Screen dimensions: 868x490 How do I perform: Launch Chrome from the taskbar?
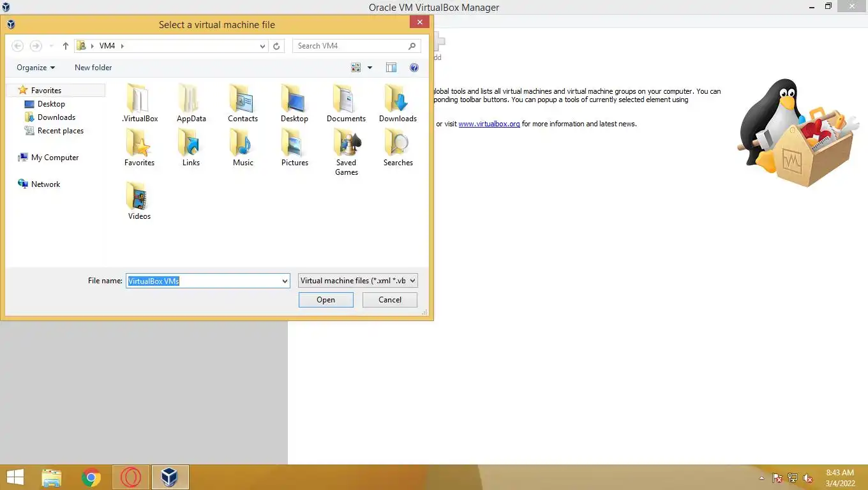[91, 477]
